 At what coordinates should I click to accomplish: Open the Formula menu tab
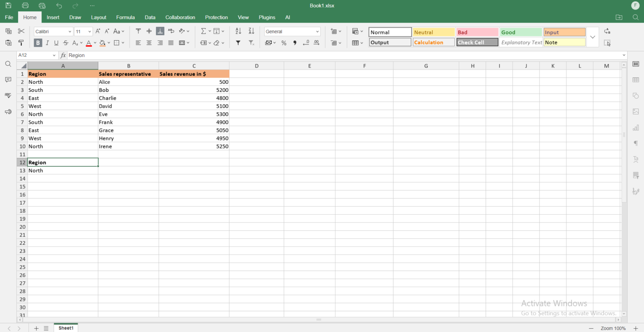click(x=125, y=17)
